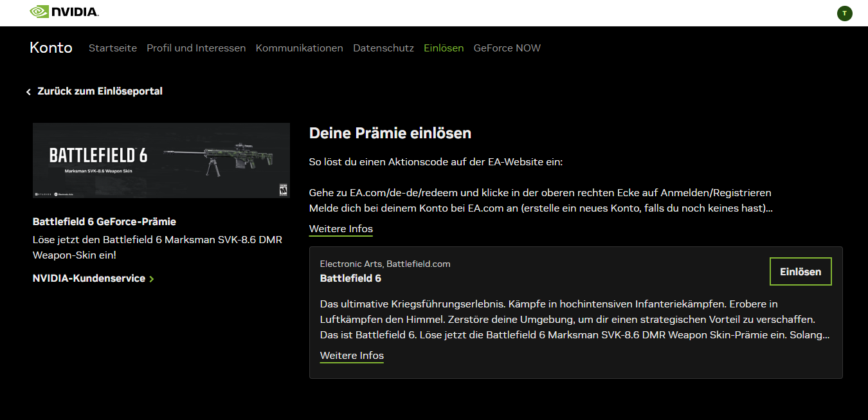Click the BATTLEFIELD 6 title text in banner
The width and height of the screenshot is (868, 420).
coord(98,156)
